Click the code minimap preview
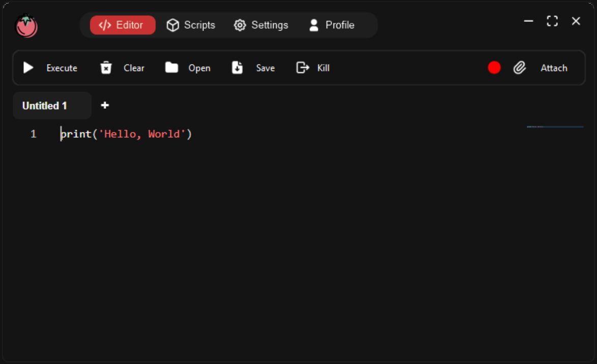The height and width of the screenshot is (364, 597). tap(555, 127)
